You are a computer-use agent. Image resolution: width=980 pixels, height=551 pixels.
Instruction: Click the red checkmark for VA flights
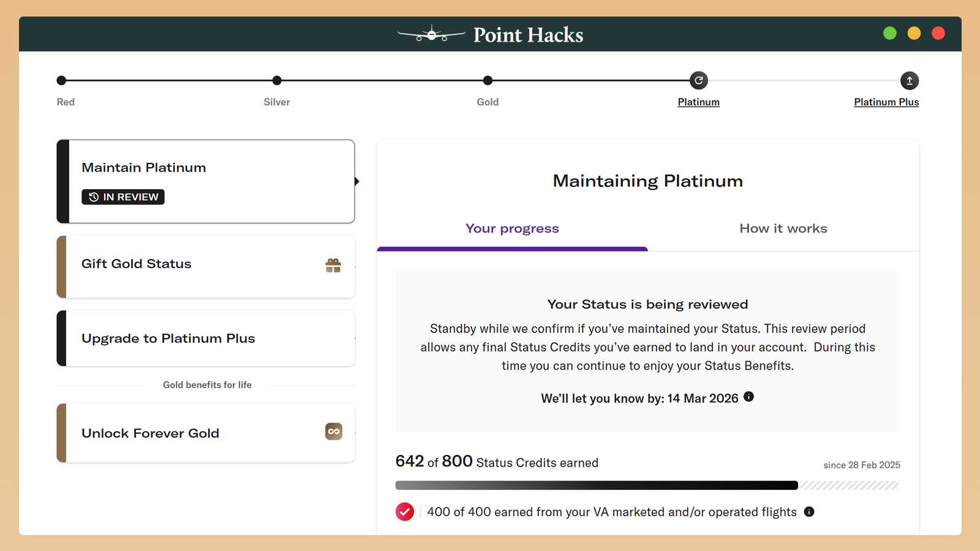405,512
